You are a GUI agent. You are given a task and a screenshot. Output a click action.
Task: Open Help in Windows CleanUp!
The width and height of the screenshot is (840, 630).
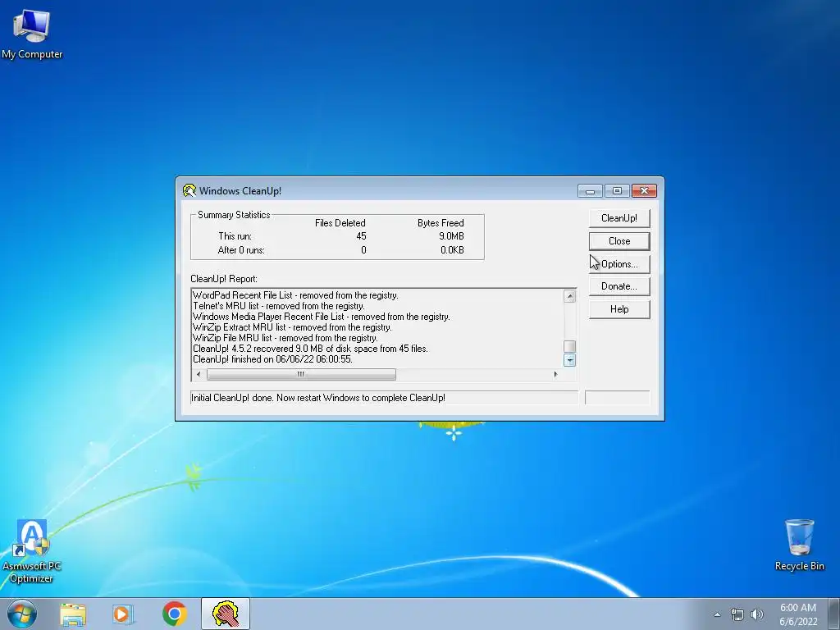coord(619,309)
